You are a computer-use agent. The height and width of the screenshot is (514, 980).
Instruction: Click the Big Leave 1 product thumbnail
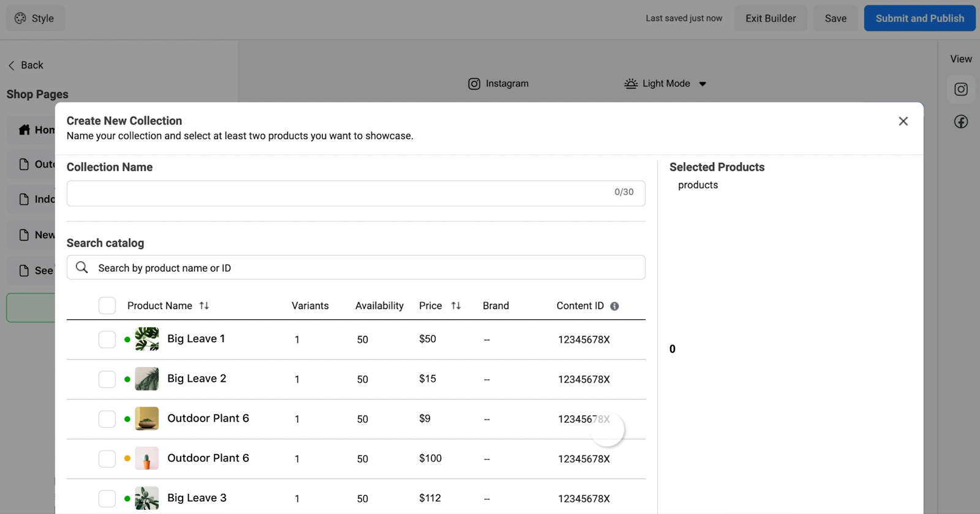(x=147, y=339)
